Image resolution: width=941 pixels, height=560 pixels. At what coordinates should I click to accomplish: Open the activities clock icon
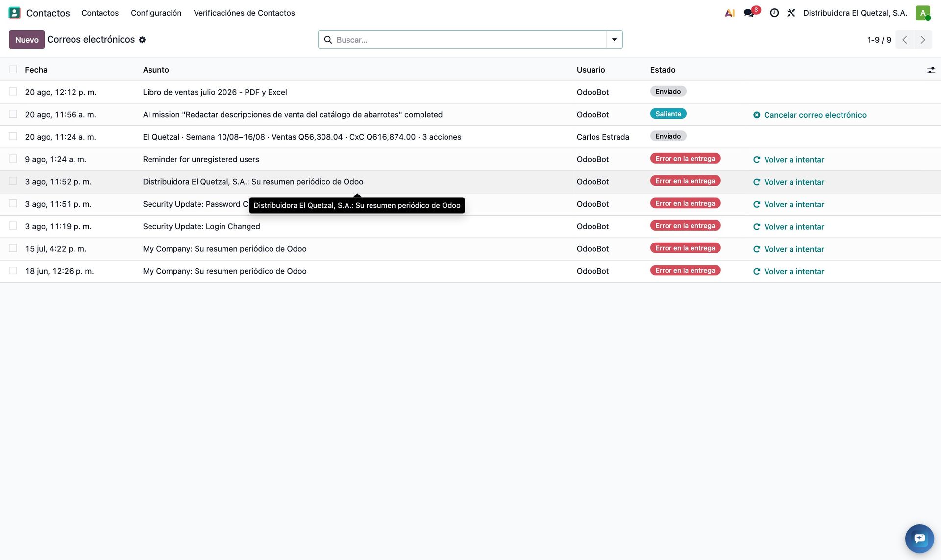pos(774,13)
